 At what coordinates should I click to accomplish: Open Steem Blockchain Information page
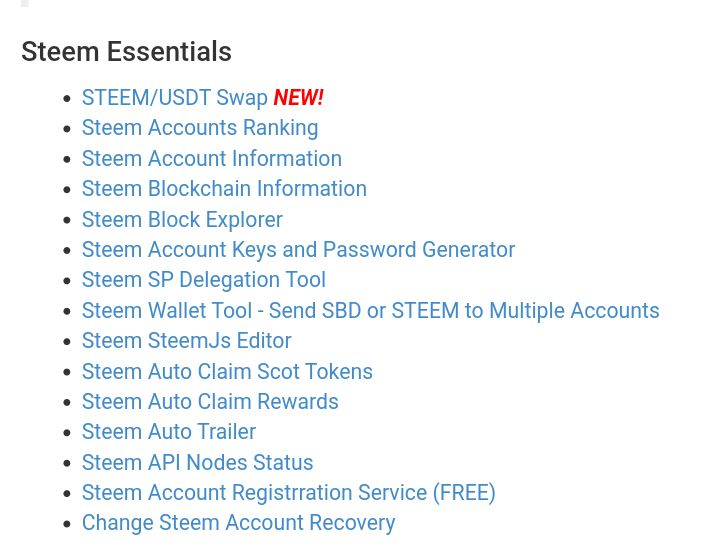point(224,189)
